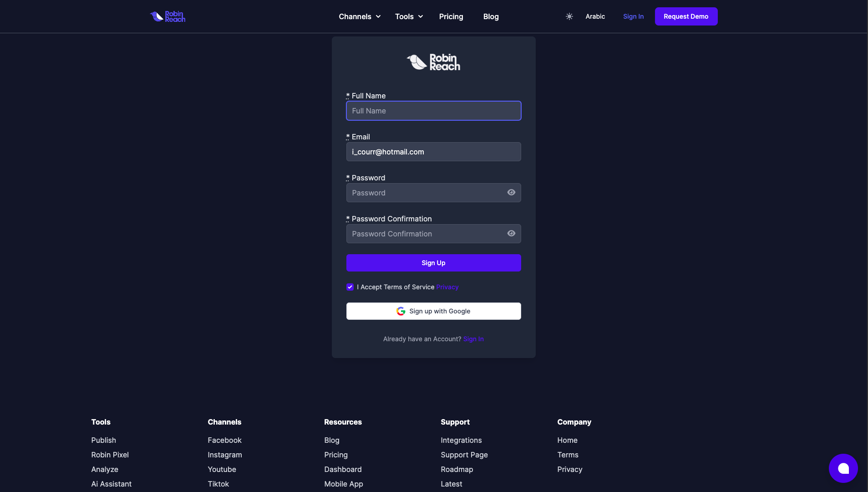Open the Privacy link next to terms

coord(447,287)
